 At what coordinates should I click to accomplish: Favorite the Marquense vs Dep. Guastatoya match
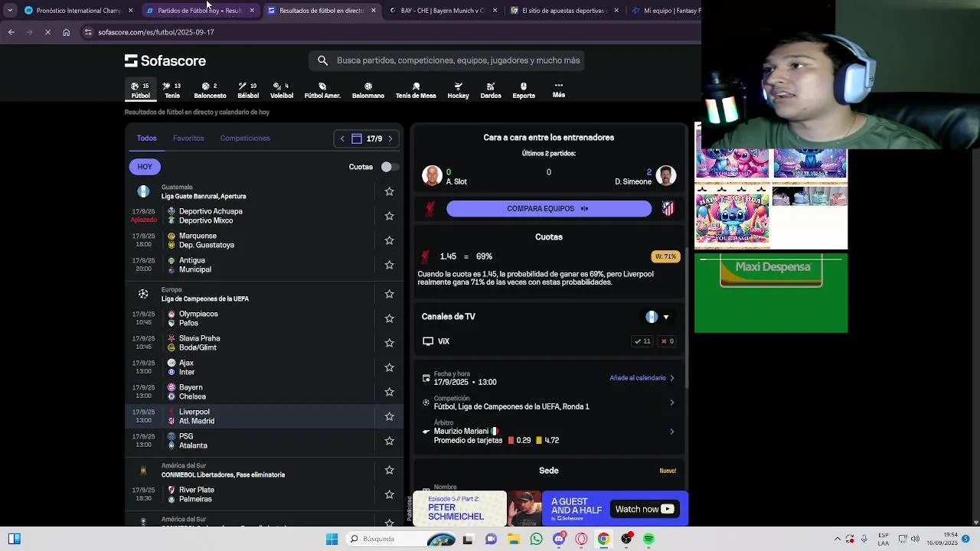(389, 240)
